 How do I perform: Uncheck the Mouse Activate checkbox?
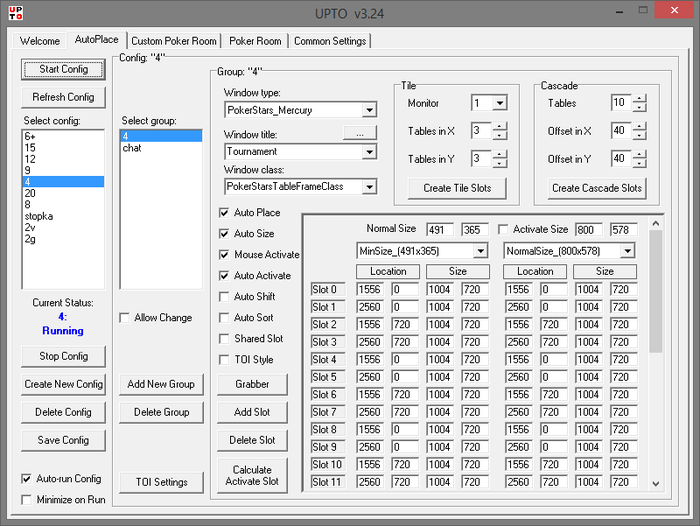click(225, 255)
